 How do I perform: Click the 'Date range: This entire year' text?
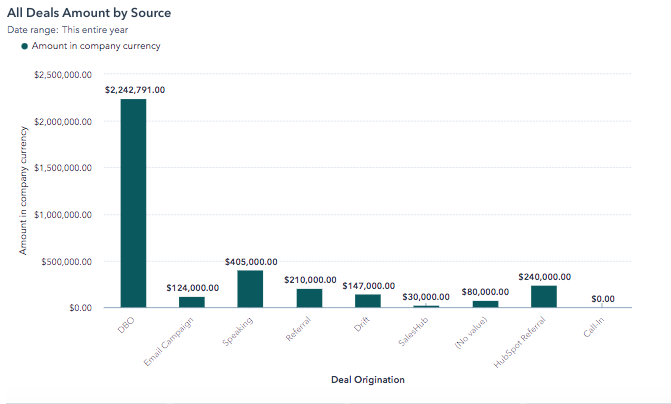click(x=68, y=30)
